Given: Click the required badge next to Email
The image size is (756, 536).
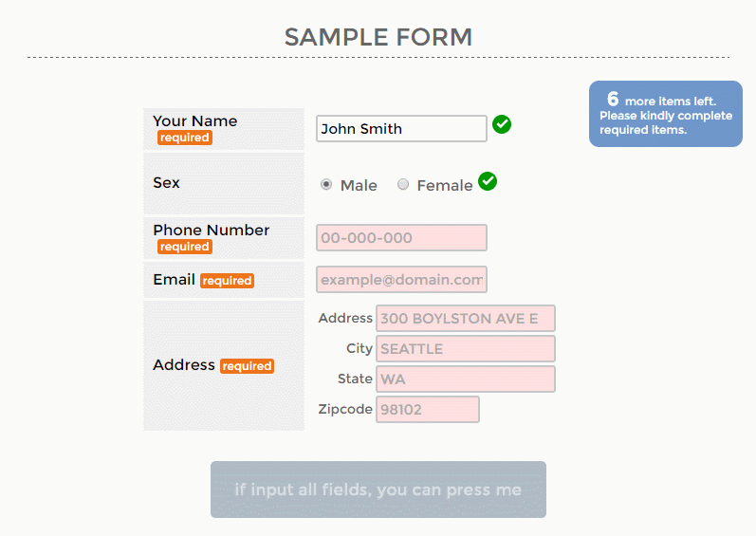Looking at the screenshot, I should coord(227,281).
